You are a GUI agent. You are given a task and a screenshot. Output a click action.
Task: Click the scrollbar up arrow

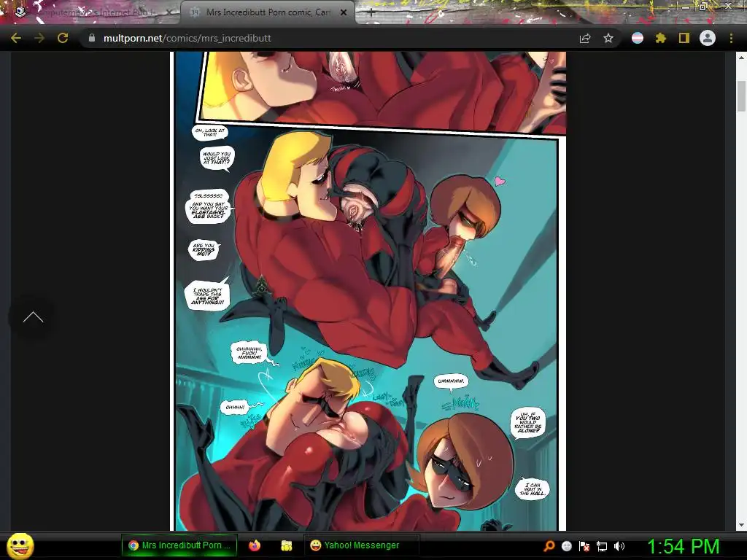(741, 58)
